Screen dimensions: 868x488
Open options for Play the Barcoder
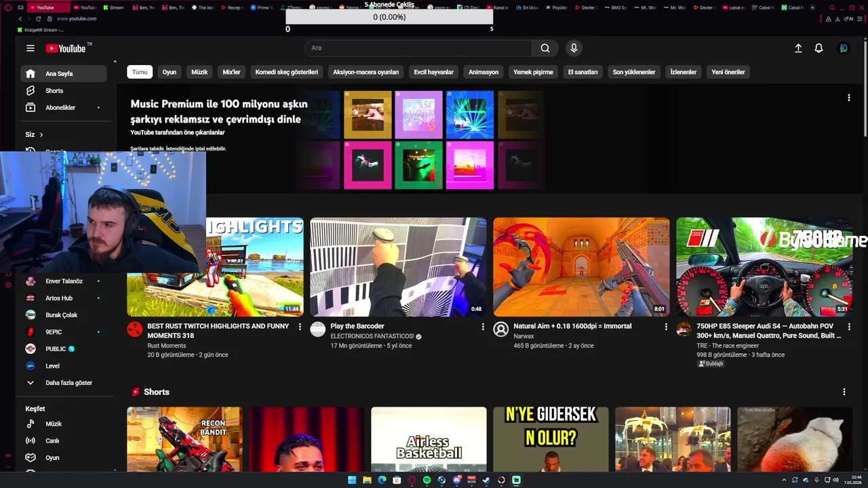click(x=483, y=327)
